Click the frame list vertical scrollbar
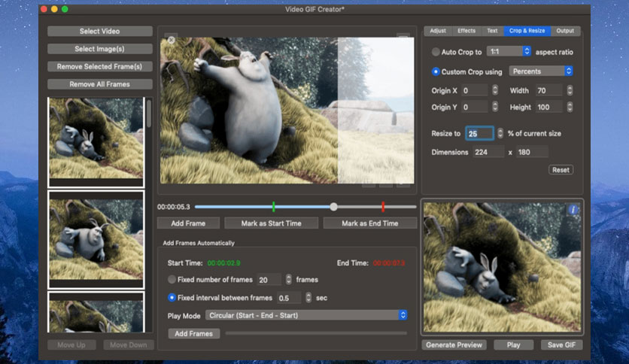Image resolution: width=629 pixels, height=364 pixels. point(149,114)
